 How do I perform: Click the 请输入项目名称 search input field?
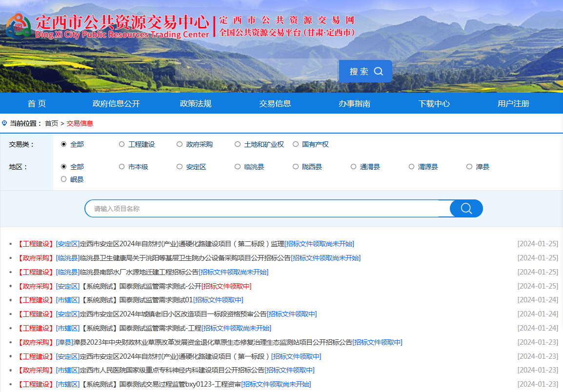coord(244,208)
